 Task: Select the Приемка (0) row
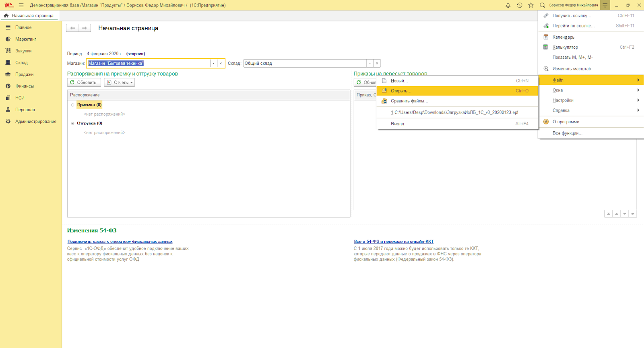click(89, 105)
